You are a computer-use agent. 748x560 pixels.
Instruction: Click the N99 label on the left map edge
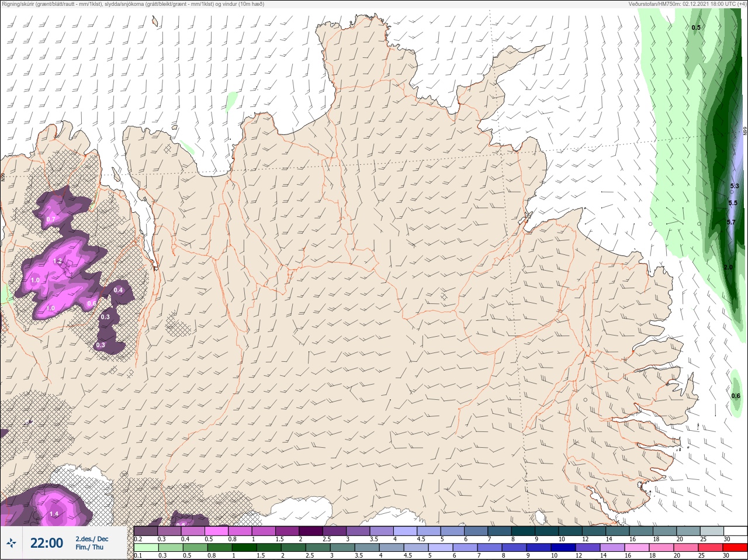pos(3,177)
